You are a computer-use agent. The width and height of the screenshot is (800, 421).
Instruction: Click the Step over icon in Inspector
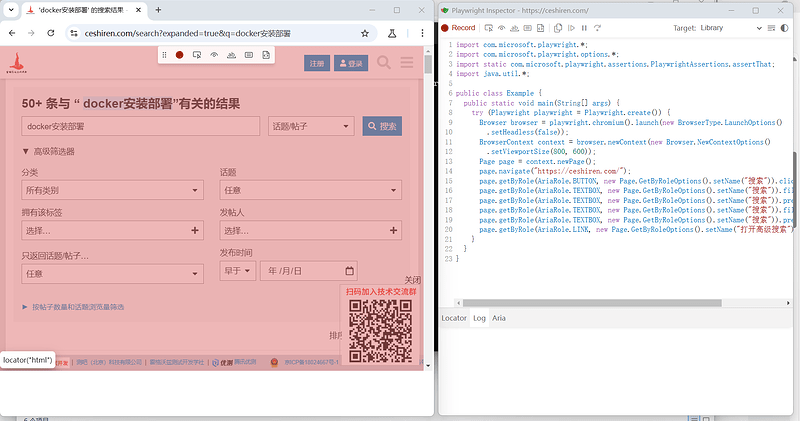tap(597, 28)
